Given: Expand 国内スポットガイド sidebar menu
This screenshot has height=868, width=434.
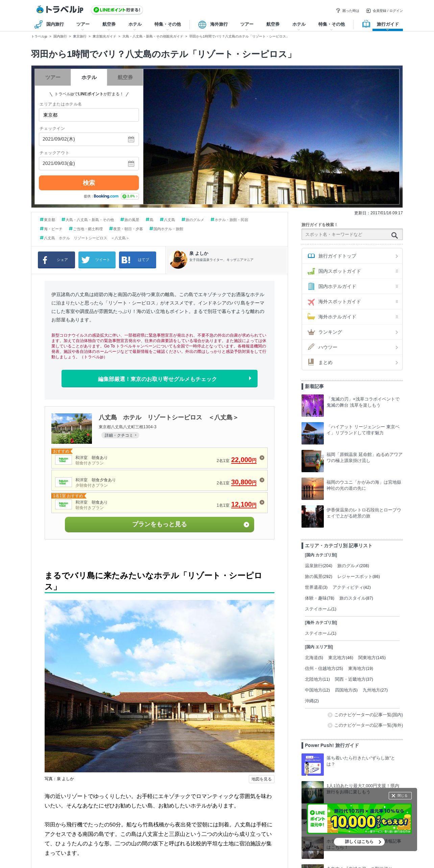Looking at the screenshot, I should pos(352,271).
